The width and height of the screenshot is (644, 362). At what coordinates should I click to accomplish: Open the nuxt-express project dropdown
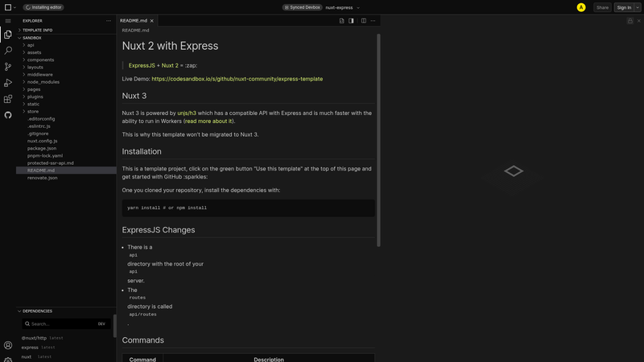click(343, 7)
